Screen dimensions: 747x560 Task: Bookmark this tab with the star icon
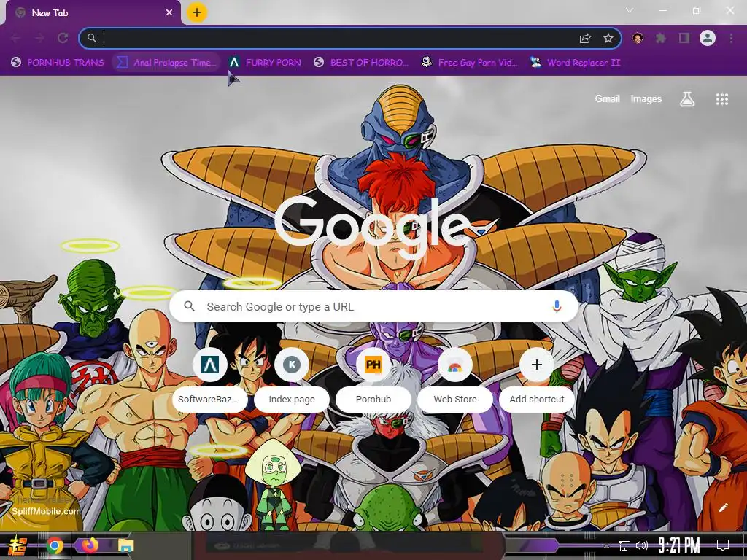608,38
